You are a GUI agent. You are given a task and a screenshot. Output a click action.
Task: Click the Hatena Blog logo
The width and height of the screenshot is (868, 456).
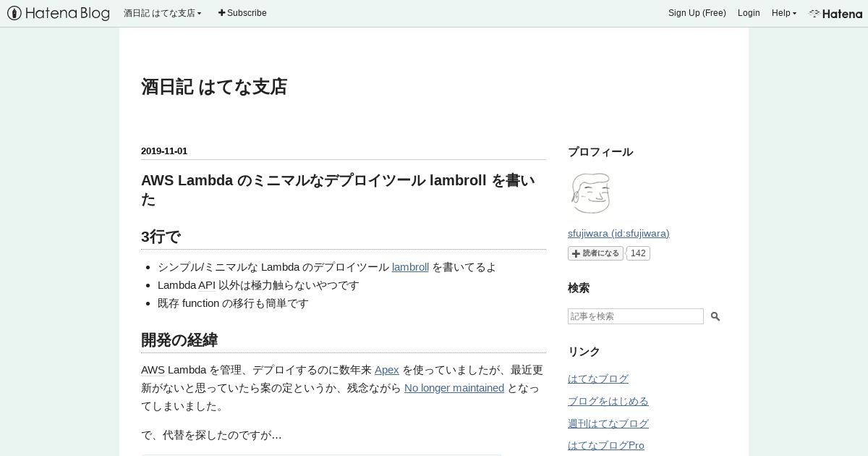(58, 13)
